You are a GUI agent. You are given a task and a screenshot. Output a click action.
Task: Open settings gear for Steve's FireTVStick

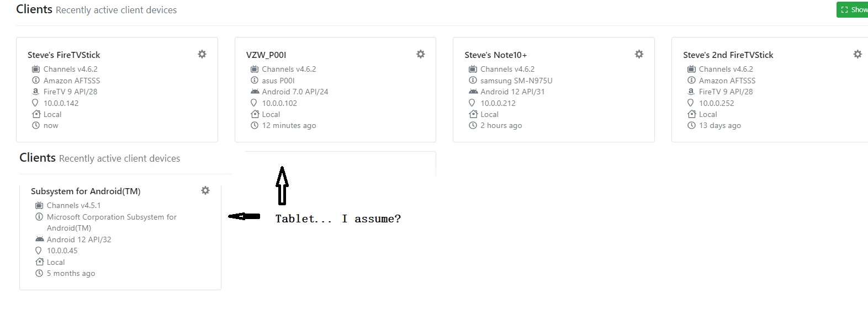(x=202, y=54)
